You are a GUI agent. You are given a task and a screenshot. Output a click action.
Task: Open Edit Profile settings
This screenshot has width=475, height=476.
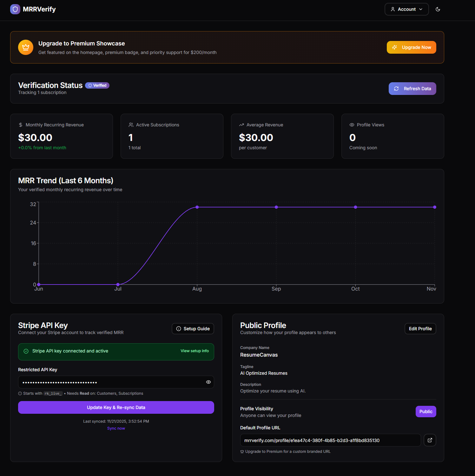click(x=420, y=329)
